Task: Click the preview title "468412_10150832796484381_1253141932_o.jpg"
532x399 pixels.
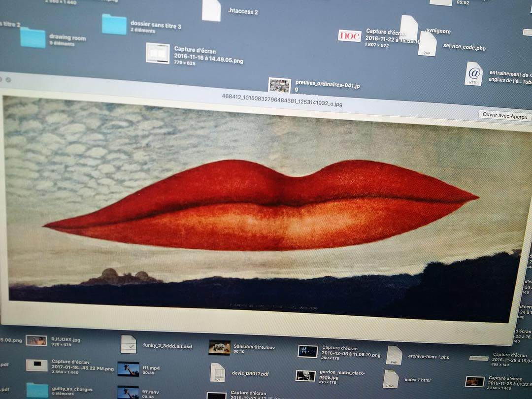Action: pos(282,100)
